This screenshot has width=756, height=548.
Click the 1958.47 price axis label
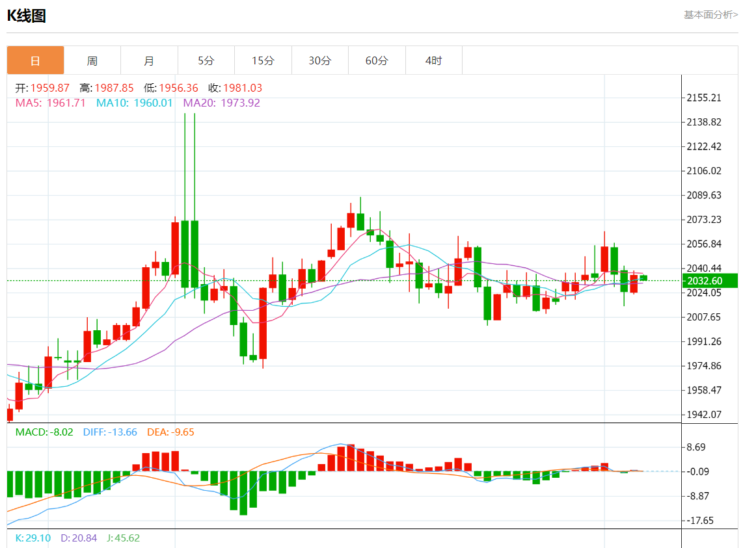click(704, 390)
